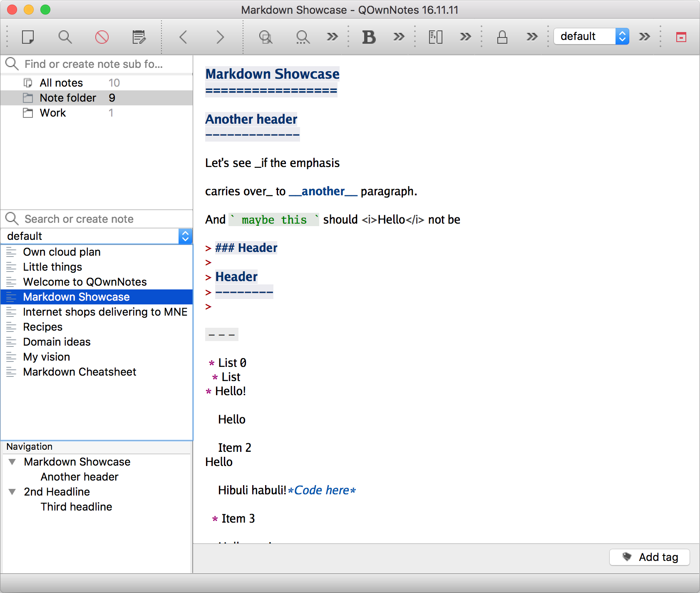The width and height of the screenshot is (700, 593).
Task: Expand overflow chevron after bold icon
Action: pos(399,37)
